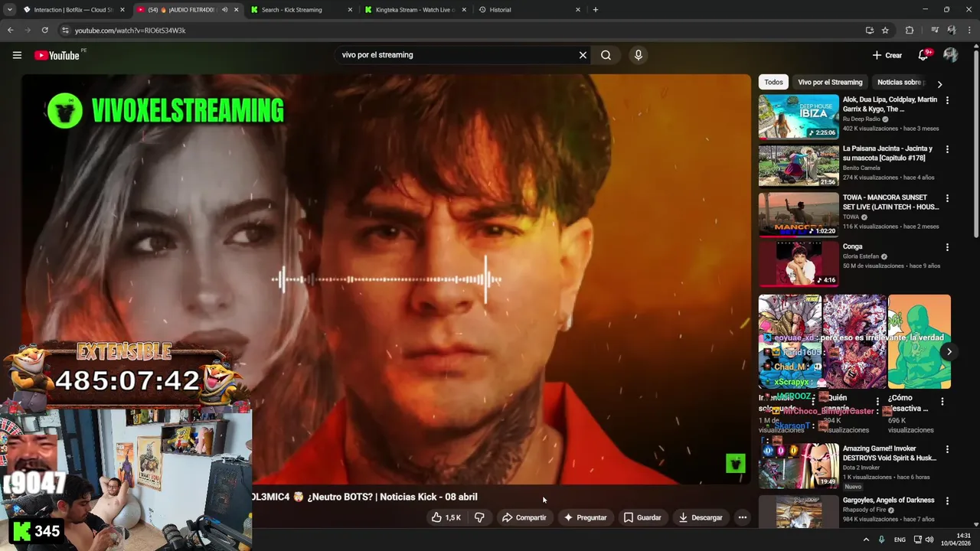
Task: Go back with the browser back arrow
Action: [x=10, y=31]
